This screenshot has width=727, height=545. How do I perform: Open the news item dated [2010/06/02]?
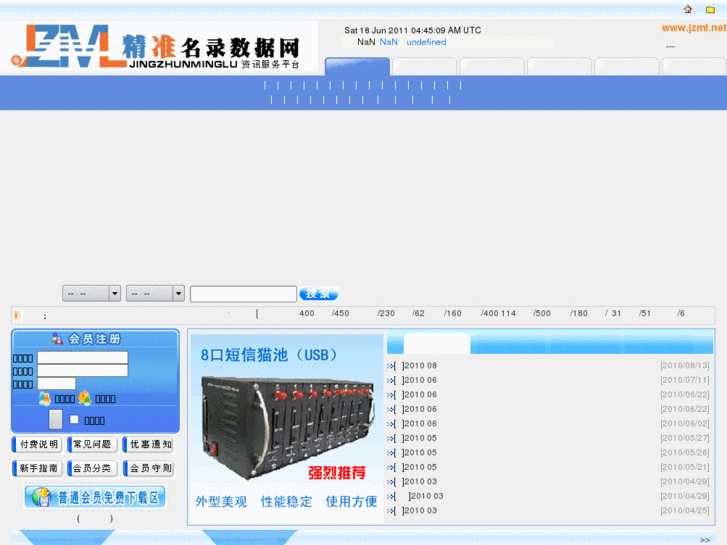pyautogui.click(x=548, y=424)
